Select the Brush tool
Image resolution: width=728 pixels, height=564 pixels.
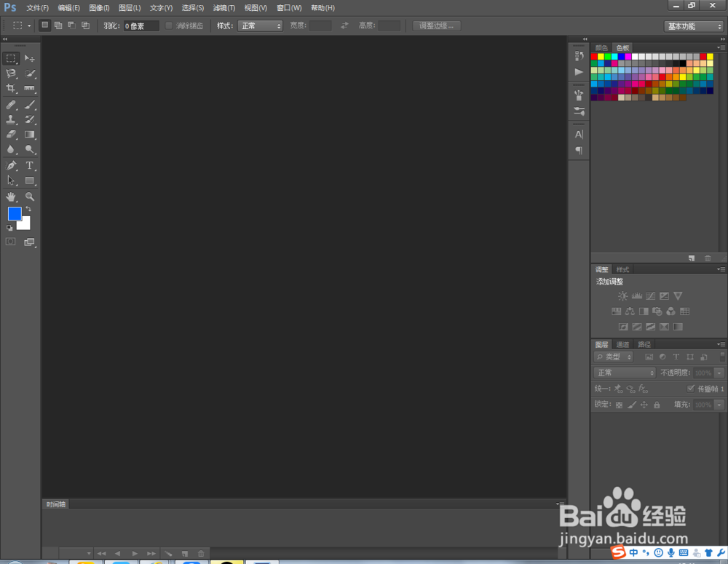coord(30,105)
